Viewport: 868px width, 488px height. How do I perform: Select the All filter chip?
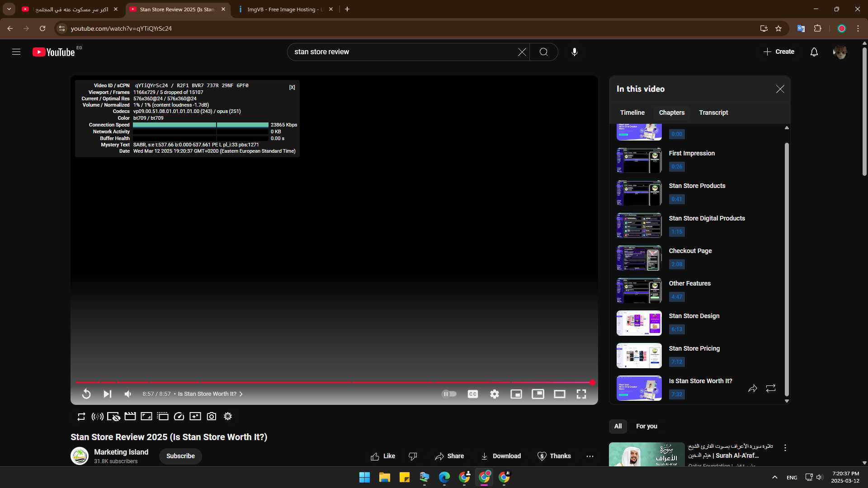(x=618, y=426)
